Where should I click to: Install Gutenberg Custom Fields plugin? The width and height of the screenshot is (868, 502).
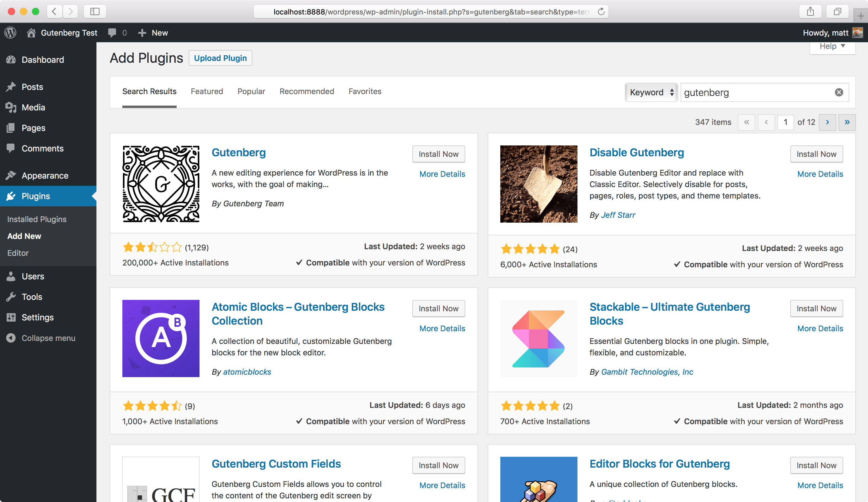[439, 465]
